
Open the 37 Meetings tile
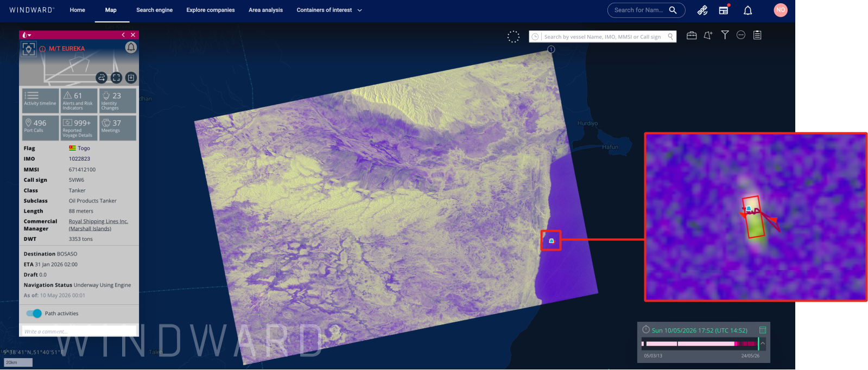coord(118,128)
